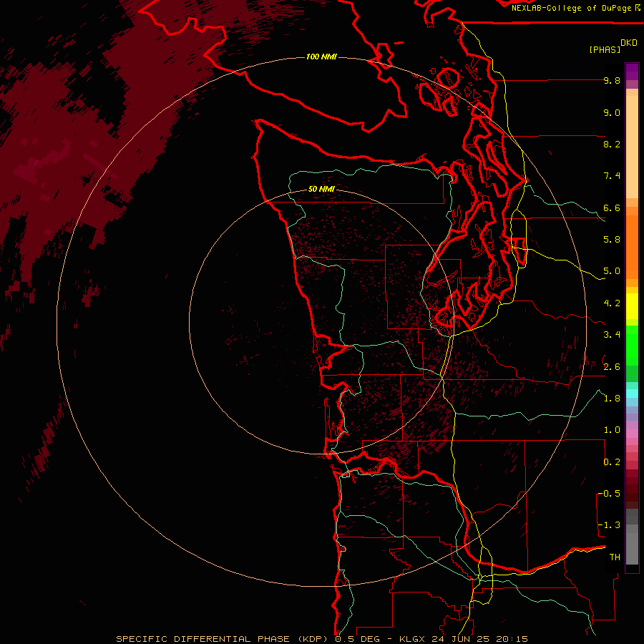Image resolution: width=644 pixels, height=644 pixels.
Task: Click the DKD label above the color scale
Action: (x=629, y=43)
